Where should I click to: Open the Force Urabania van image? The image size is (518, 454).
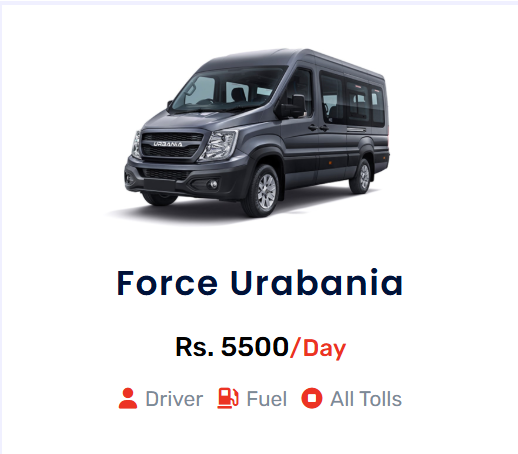257,133
